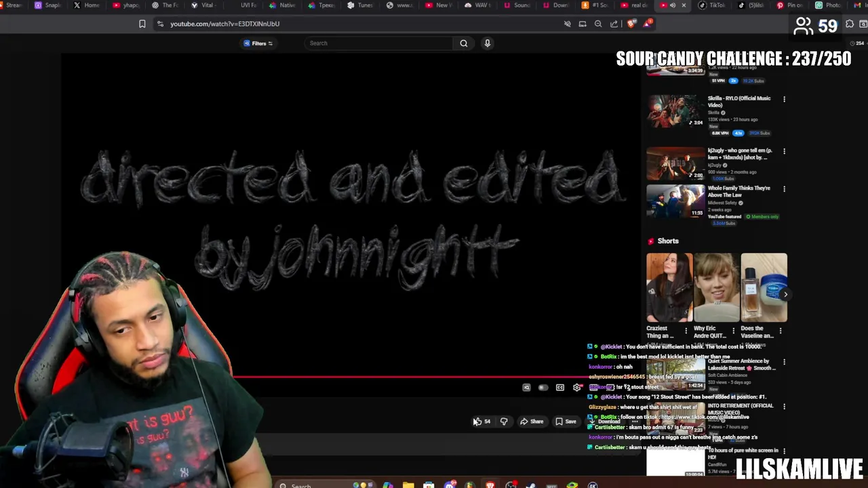Switch to the Snapchat browser tab
The height and width of the screenshot is (488, 868).
click(47, 5)
